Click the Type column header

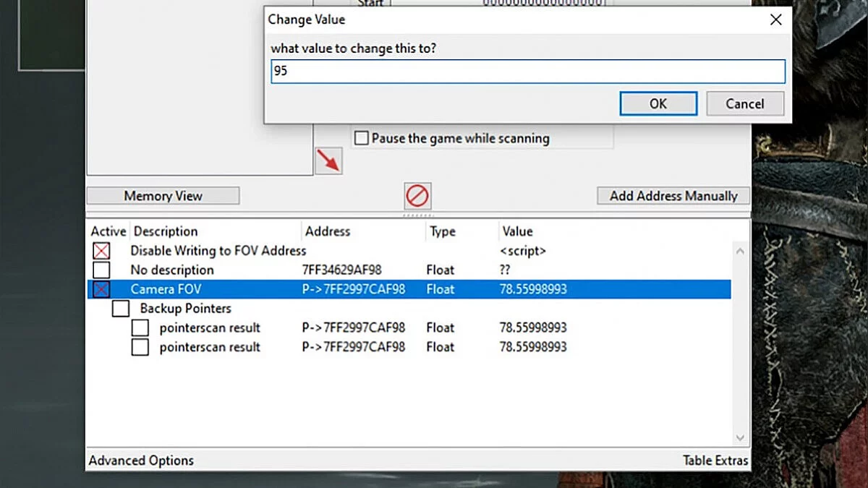click(443, 231)
